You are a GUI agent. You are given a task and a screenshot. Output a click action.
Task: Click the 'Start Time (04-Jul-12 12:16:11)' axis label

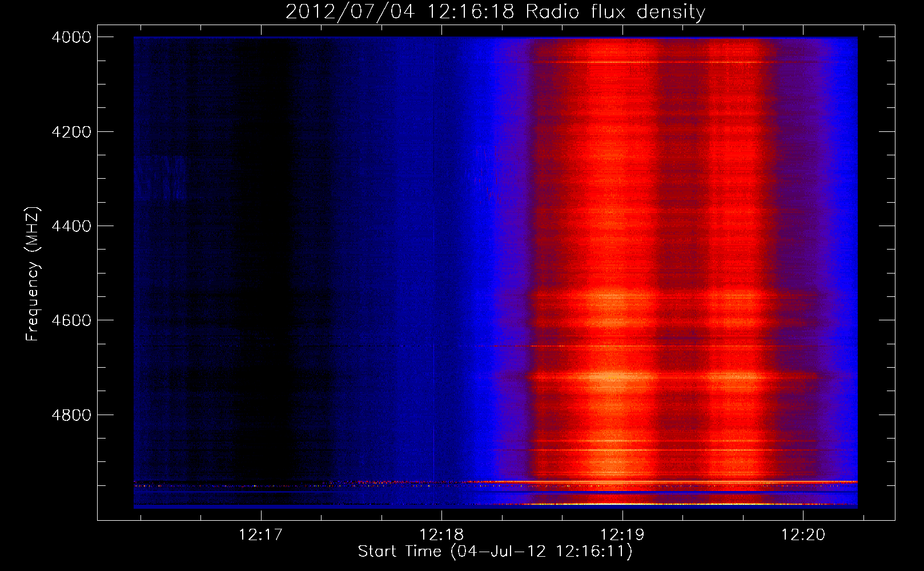(495, 552)
